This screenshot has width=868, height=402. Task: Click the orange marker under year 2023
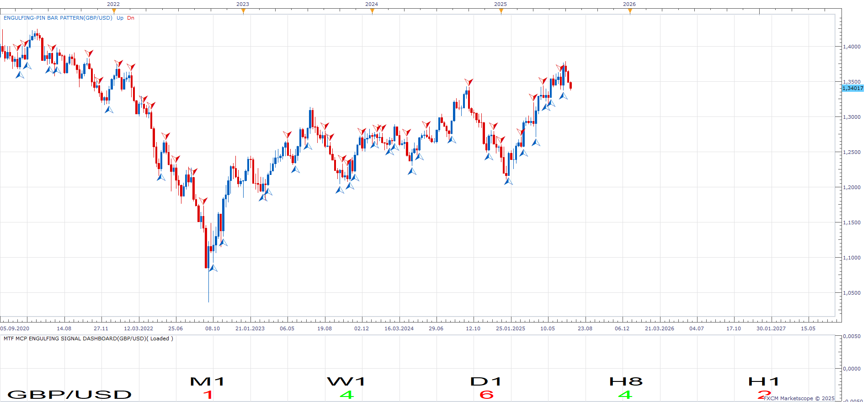coord(243,11)
